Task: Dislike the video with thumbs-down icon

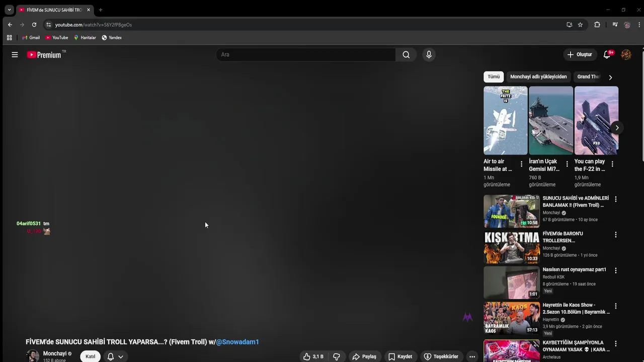Action: coord(337,356)
